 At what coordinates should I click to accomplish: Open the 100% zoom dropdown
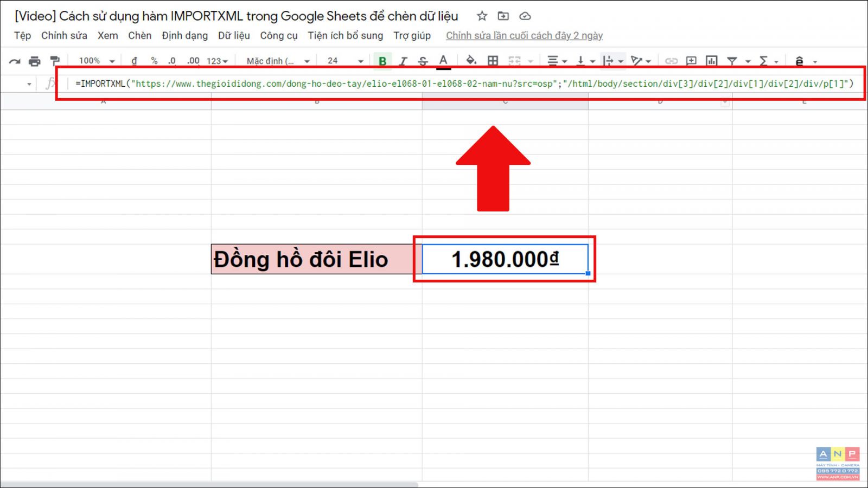click(x=97, y=61)
